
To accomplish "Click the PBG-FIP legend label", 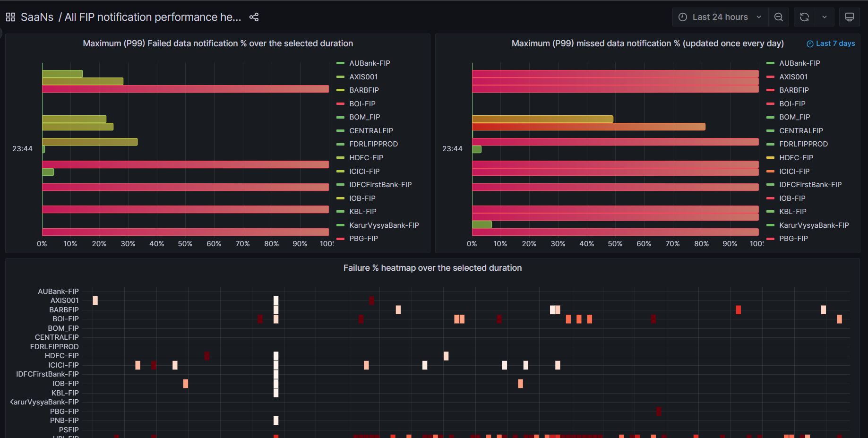I will (x=363, y=238).
